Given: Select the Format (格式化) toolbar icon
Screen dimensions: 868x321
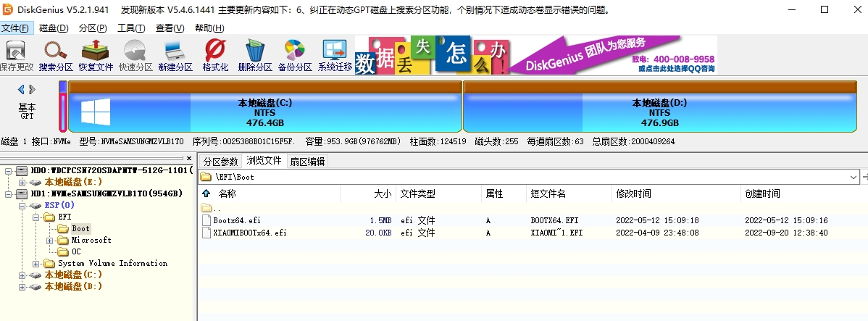Looking at the screenshot, I should (x=215, y=56).
